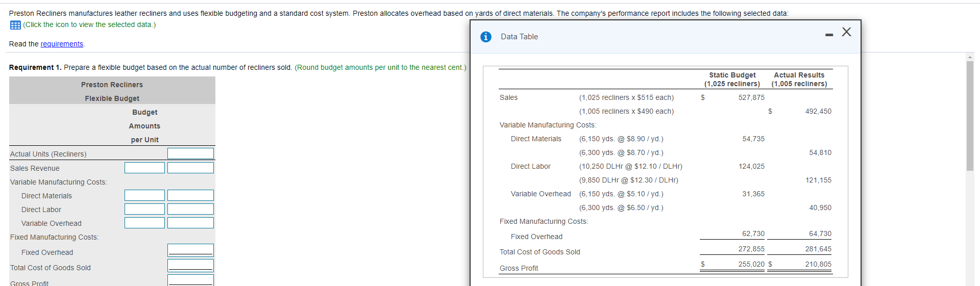Image resolution: width=980 pixels, height=286 pixels.
Task: Click static variable overhead value 31,365
Action: [x=753, y=194]
